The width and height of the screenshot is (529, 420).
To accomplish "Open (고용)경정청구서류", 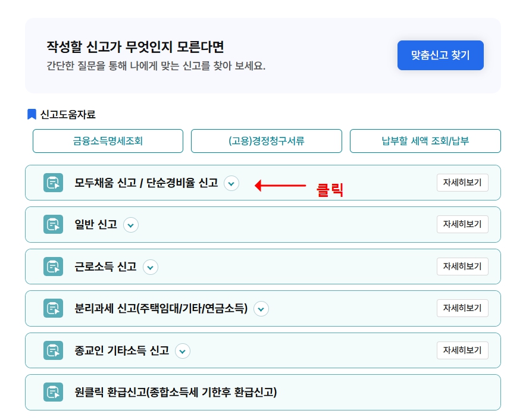I will point(267,141).
